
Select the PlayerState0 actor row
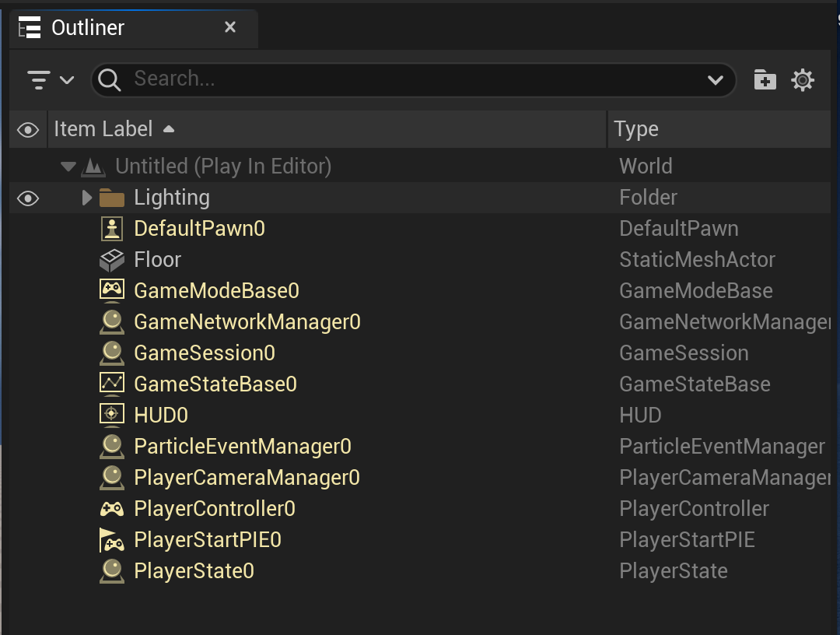coord(420,571)
